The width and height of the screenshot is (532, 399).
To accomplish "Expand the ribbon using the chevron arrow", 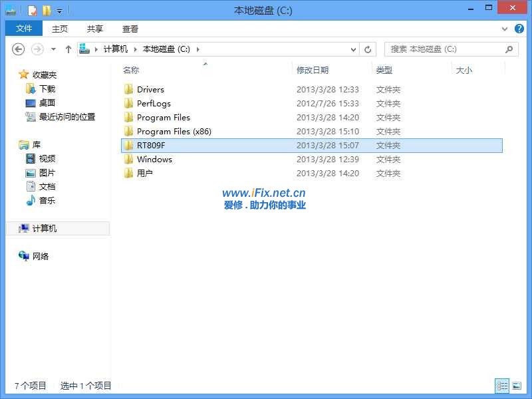I will coord(505,29).
